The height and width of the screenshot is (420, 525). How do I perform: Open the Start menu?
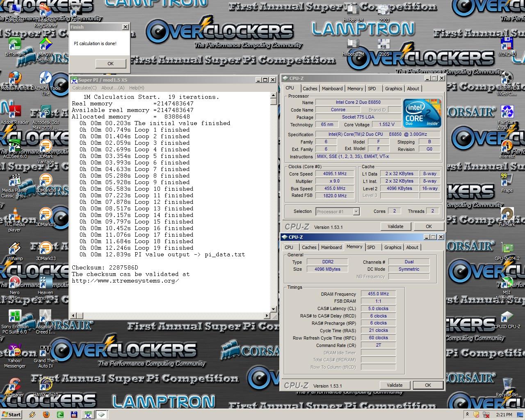coord(11,414)
